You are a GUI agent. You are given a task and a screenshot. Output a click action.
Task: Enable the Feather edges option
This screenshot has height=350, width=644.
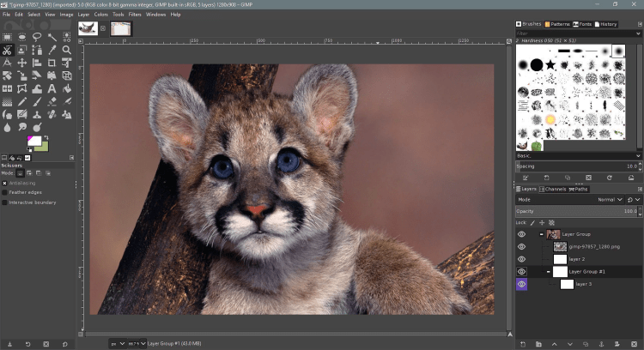5,193
